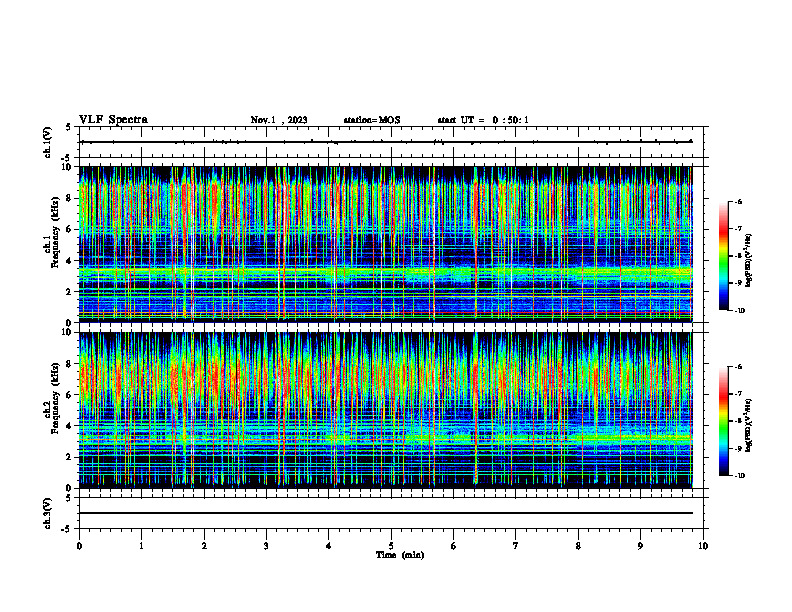792x612 pixels.
Task: Click the 'station=MOS' header label
Action: click(372, 120)
